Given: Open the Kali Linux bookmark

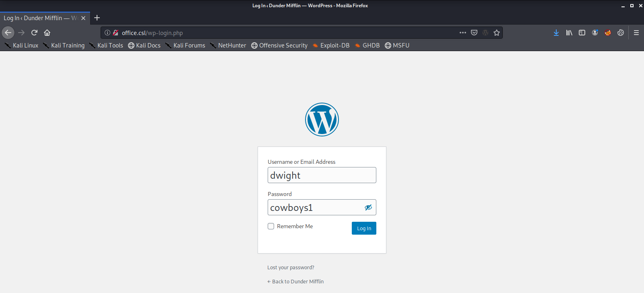Looking at the screenshot, I should click(x=21, y=45).
